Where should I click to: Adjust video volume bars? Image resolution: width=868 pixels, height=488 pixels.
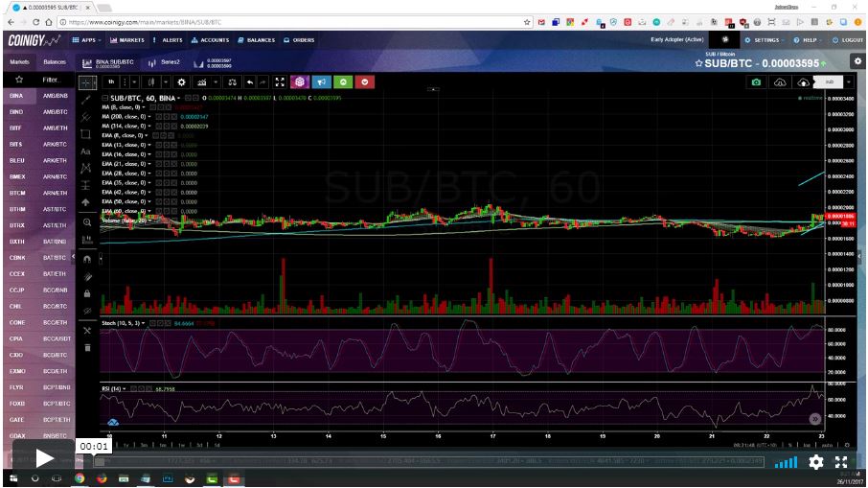(x=786, y=462)
